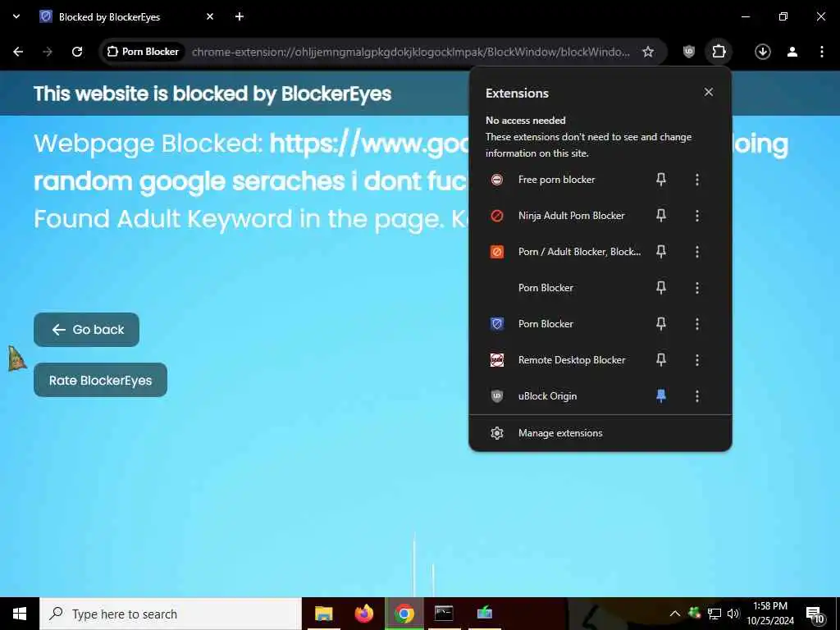Click the small figure icon at page left edge

click(x=16, y=358)
